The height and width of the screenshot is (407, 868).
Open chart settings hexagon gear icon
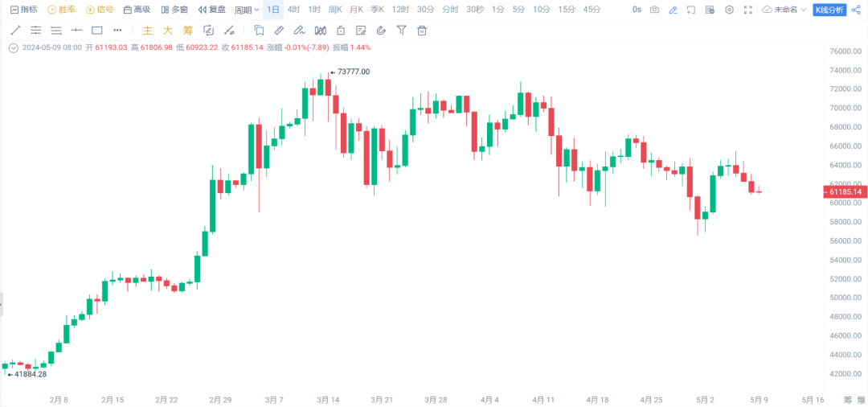729,10
